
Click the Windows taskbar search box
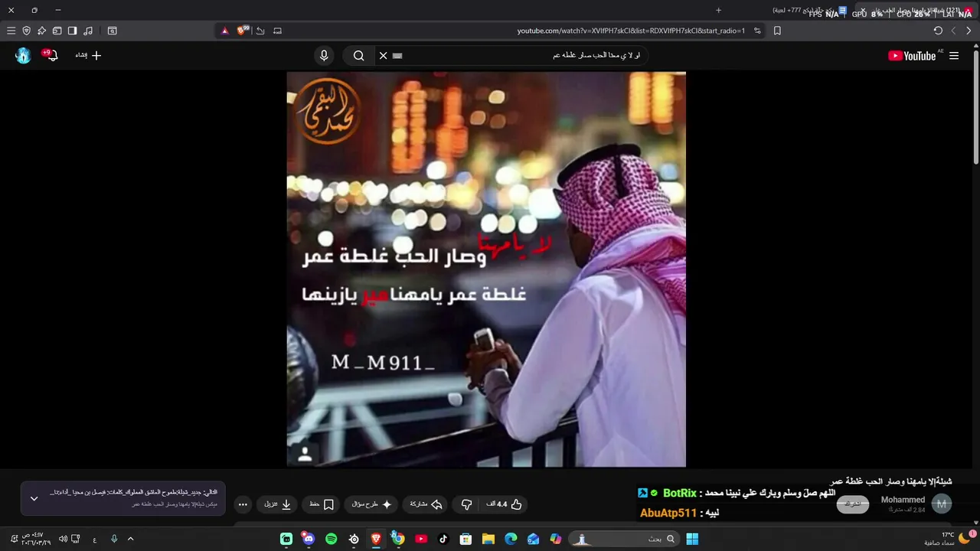[x=626, y=539]
